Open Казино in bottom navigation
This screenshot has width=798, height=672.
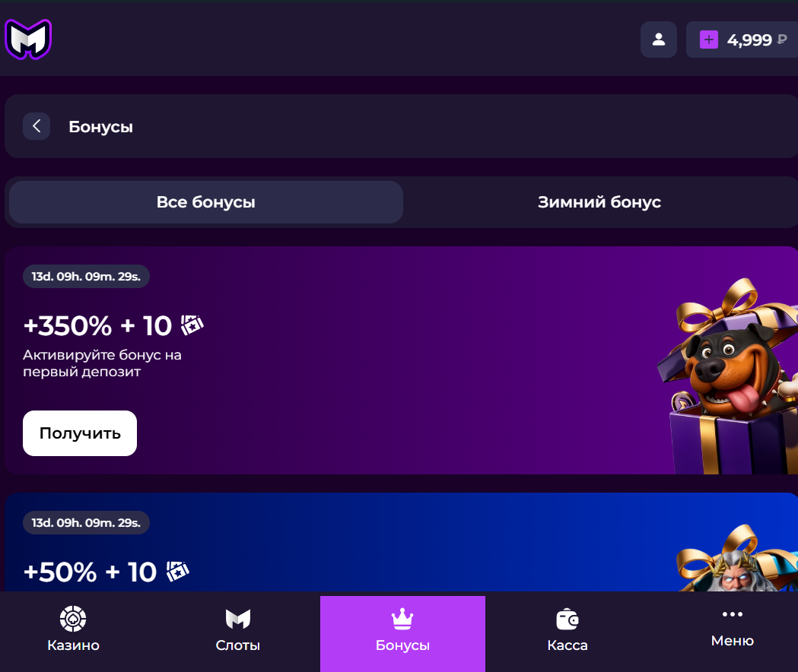tap(73, 629)
